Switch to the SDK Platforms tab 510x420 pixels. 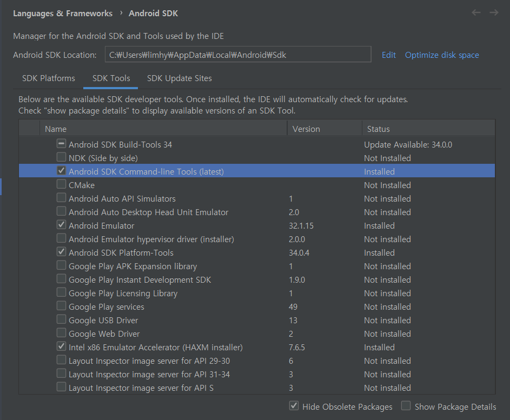[49, 78]
